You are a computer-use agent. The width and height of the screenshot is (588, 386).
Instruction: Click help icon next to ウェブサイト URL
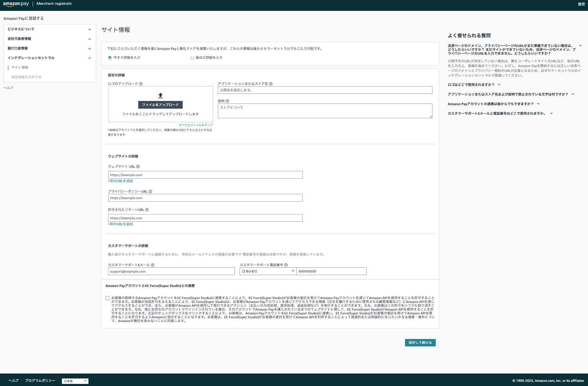(138, 166)
